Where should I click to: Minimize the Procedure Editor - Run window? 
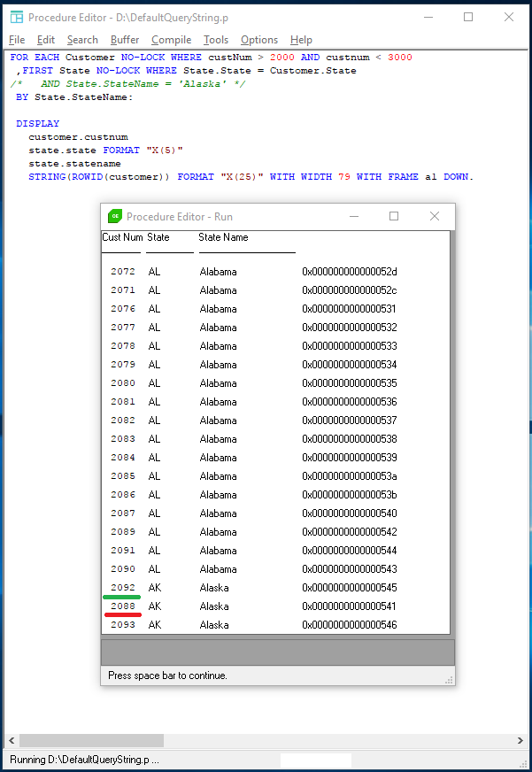(354, 216)
